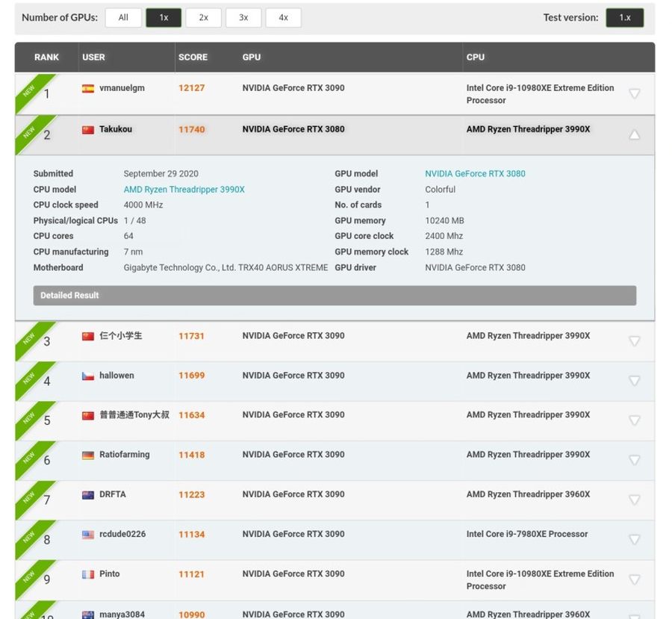This screenshot has height=619, width=672.
Task: Sort by the SCORE column header
Action: pyautogui.click(x=193, y=57)
